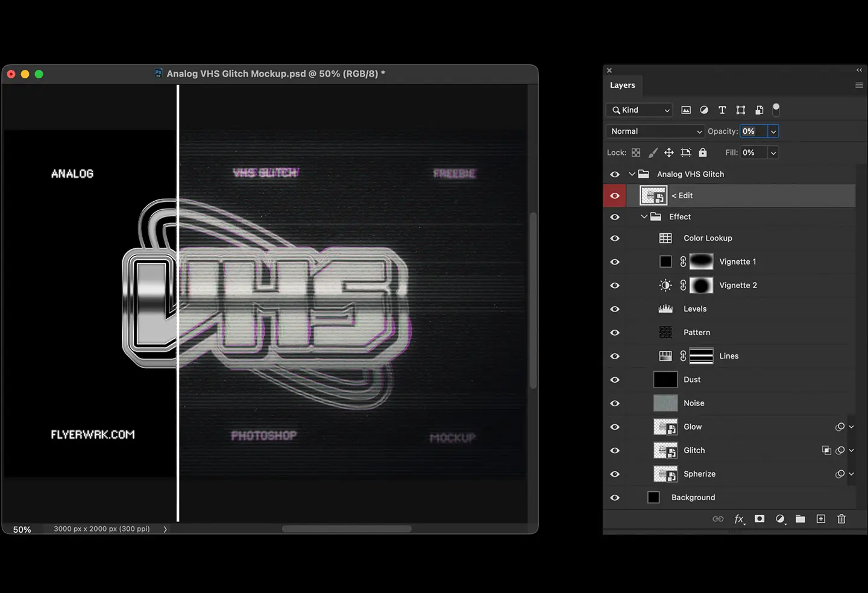The image size is (868, 593).
Task: Open the Fill percentage dropdown
Action: 773,152
